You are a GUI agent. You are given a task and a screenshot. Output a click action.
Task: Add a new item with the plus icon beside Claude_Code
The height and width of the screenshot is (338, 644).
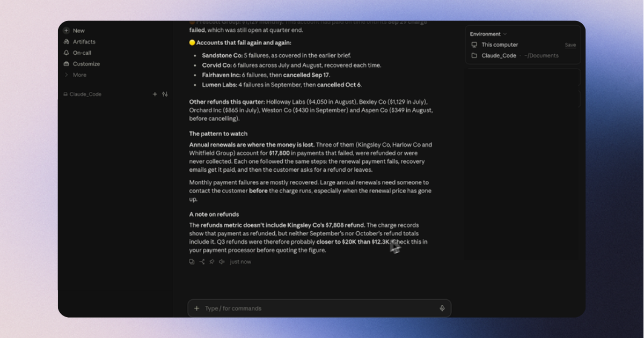point(155,94)
